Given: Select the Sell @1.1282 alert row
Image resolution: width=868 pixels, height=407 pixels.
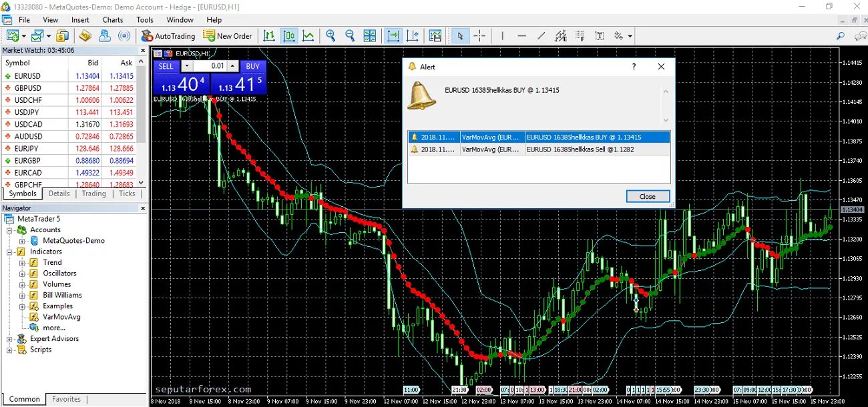Looking at the screenshot, I should [539, 149].
